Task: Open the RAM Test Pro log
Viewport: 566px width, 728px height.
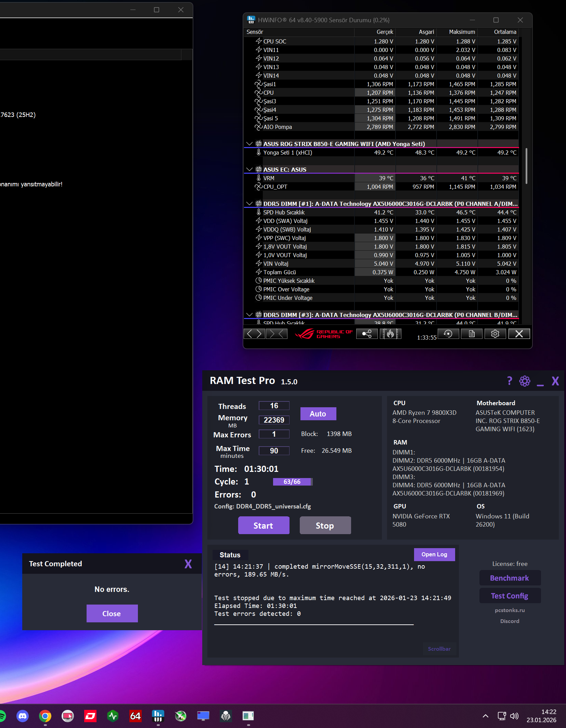Action: pos(434,555)
